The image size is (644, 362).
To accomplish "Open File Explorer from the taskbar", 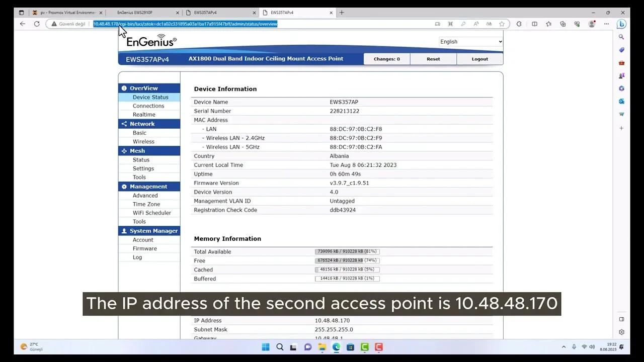I will 322,347.
